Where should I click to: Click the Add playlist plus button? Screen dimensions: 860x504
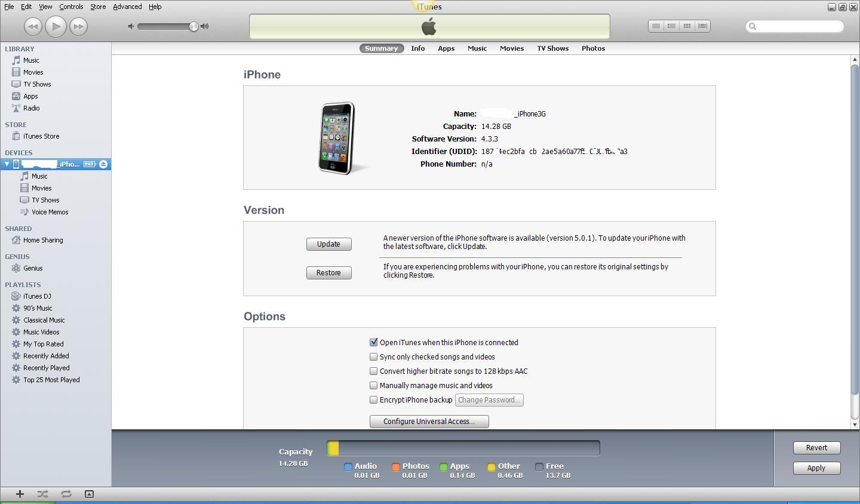click(20, 494)
